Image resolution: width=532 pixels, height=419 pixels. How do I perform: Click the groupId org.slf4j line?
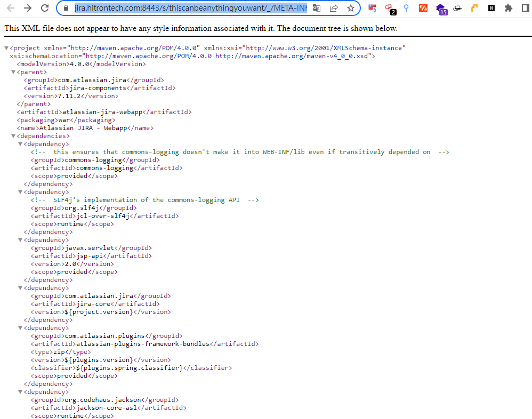tap(84, 208)
